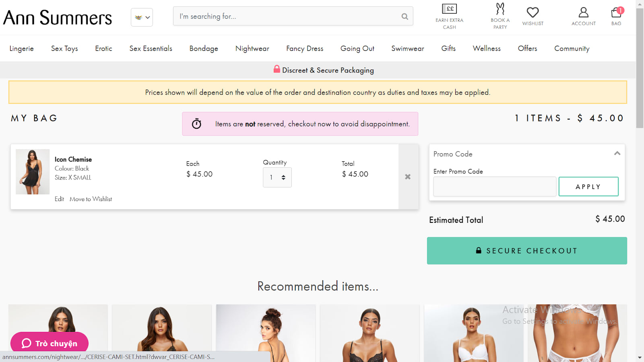This screenshot has height=362, width=644.
Task: Open the country flag selector dropdown
Action: (x=142, y=17)
